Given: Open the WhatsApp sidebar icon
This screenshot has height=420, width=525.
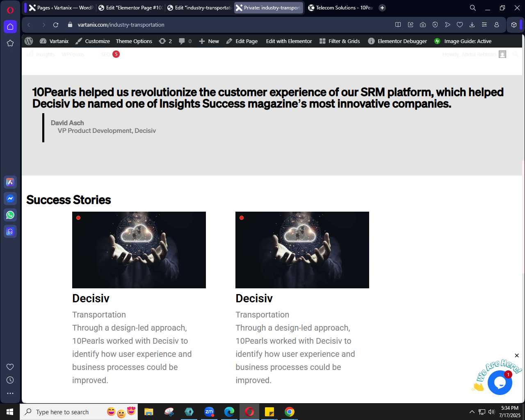Looking at the screenshot, I should click(10, 215).
